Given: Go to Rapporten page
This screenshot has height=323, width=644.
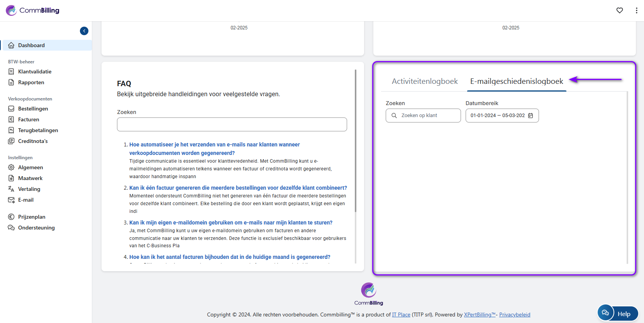Looking at the screenshot, I should coord(31,82).
